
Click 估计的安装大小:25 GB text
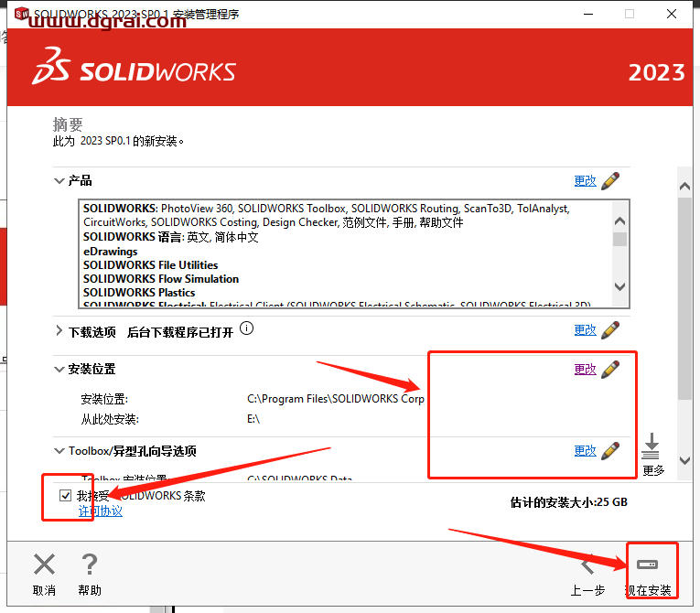coord(569,502)
